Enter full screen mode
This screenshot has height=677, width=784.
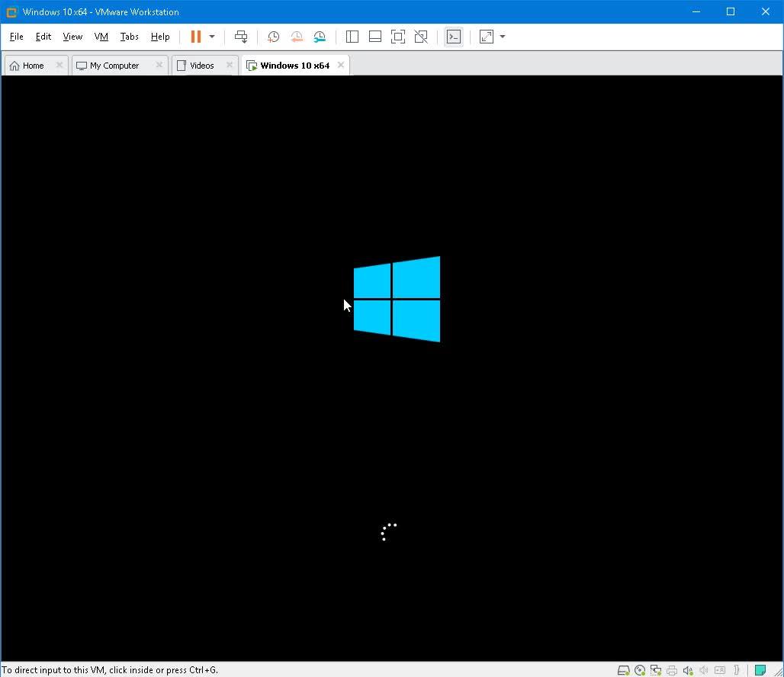click(398, 37)
